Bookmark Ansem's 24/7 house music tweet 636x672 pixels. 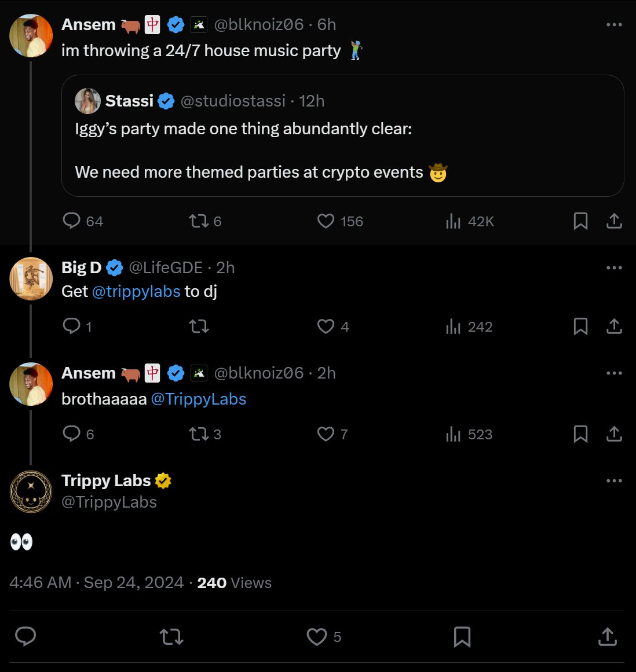click(x=580, y=221)
